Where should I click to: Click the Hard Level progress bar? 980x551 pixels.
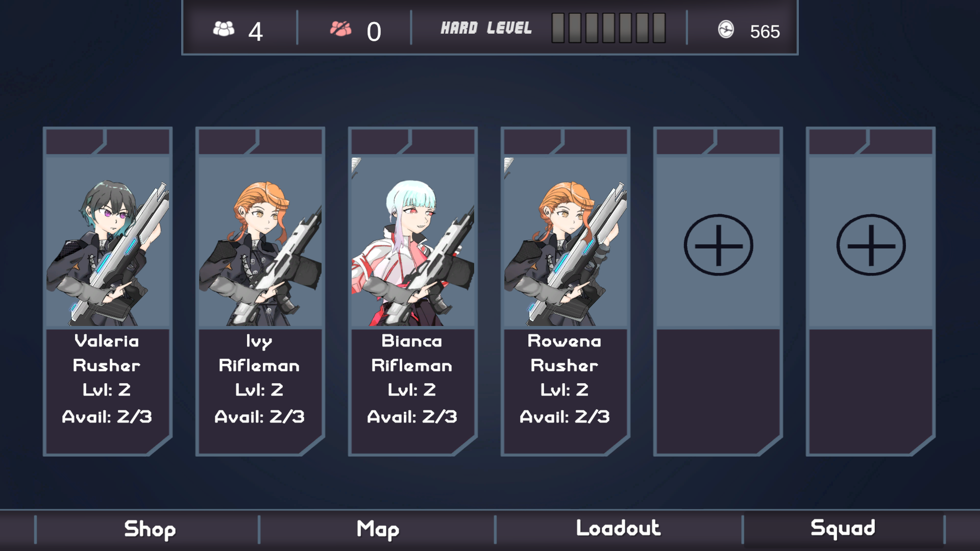click(x=608, y=28)
